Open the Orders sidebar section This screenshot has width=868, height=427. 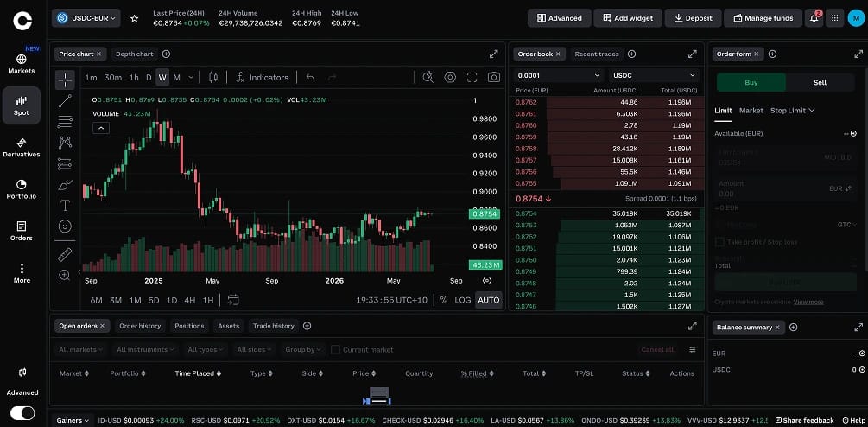point(22,232)
